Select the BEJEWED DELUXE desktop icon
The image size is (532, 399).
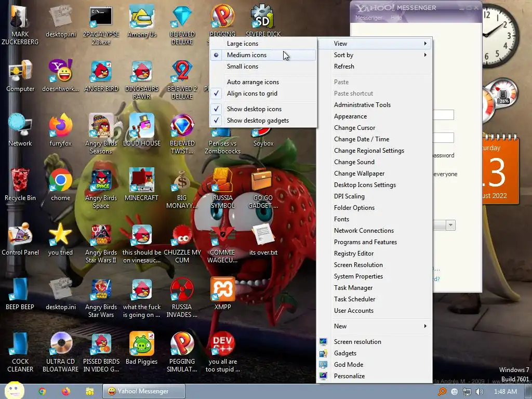click(x=182, y=24)
